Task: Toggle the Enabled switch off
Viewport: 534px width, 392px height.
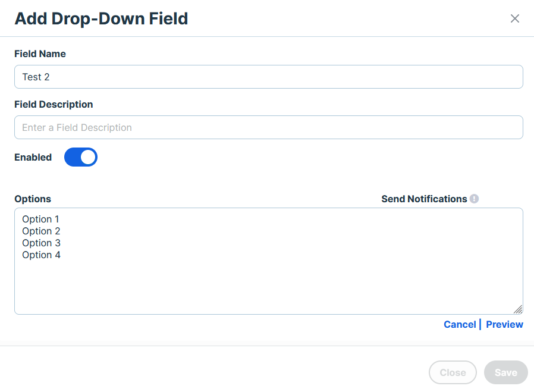Action: pyautogui.click(x=81, y=157)
